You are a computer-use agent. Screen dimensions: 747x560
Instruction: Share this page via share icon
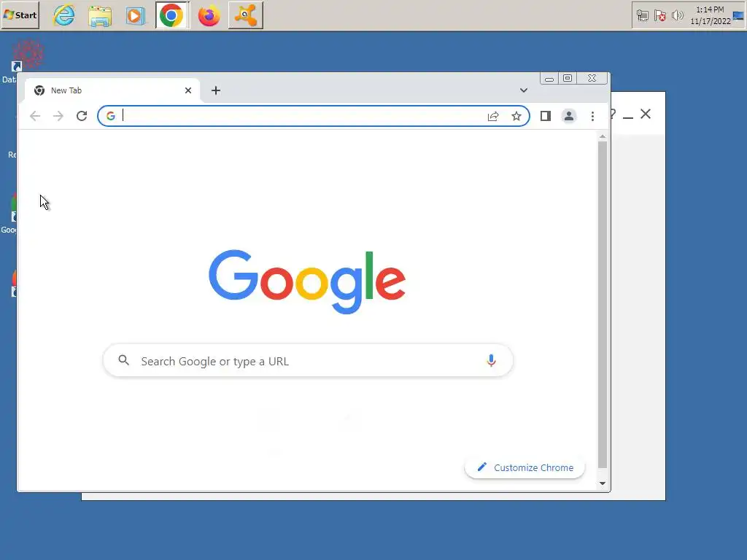493,116
